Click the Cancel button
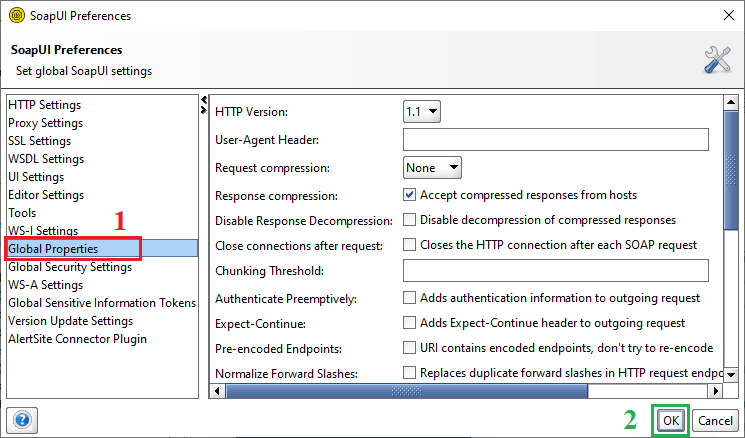Image resolution: width=745 pixels, height=438 pixels. [715, 420]
